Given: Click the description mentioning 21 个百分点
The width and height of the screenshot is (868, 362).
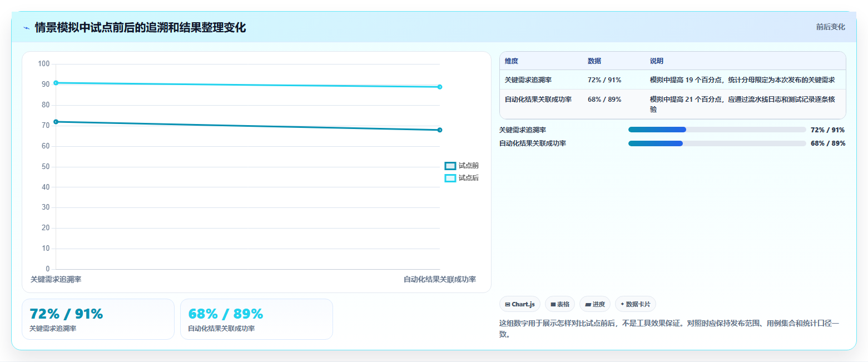Looking at the screenshot, I should coord(742,105).
